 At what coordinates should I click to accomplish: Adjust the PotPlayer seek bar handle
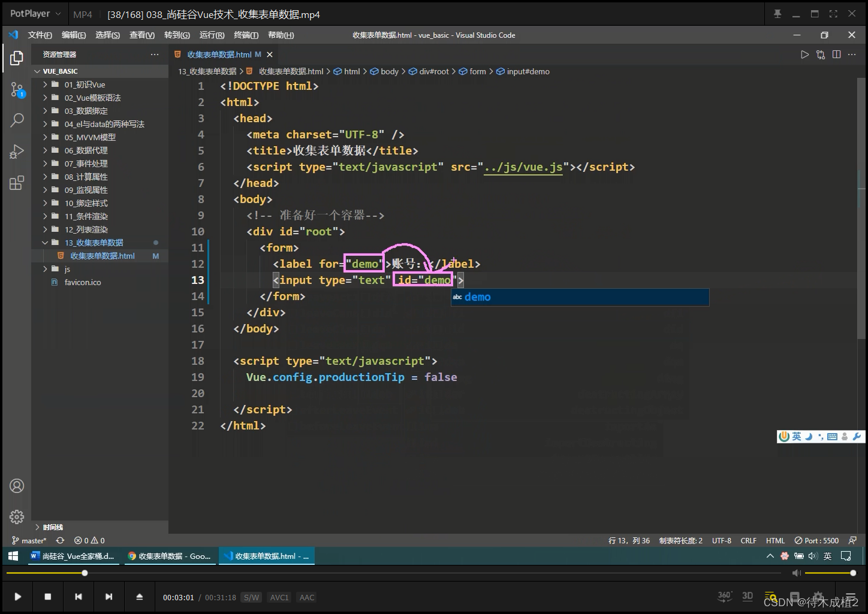(x=85, y=573)
